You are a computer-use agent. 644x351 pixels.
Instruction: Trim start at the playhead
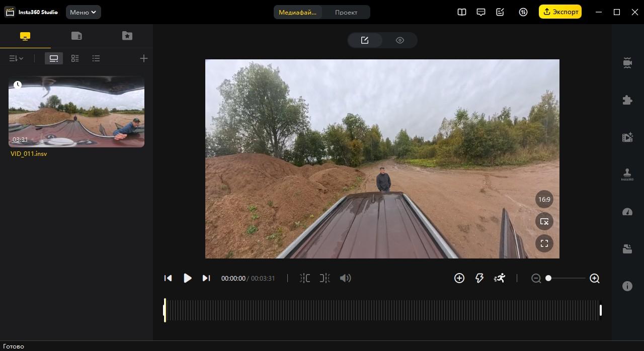[305, 278]
